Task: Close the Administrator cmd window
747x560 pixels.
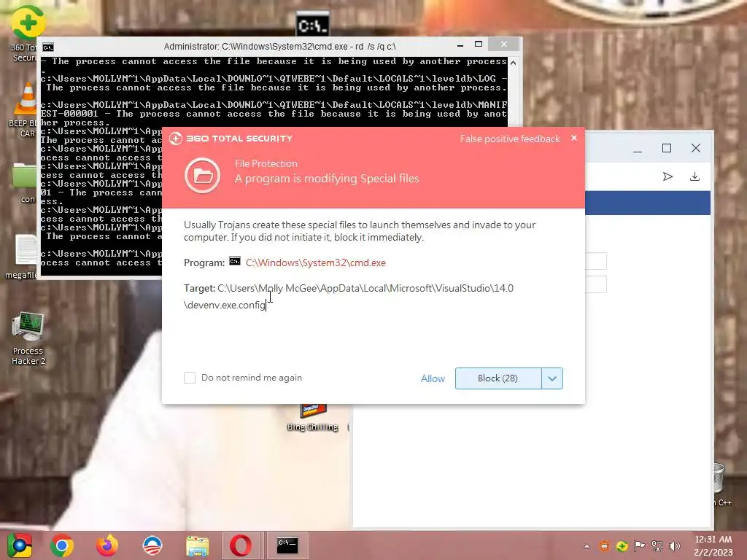Action: pyautogui.click(x=503, y=44)
